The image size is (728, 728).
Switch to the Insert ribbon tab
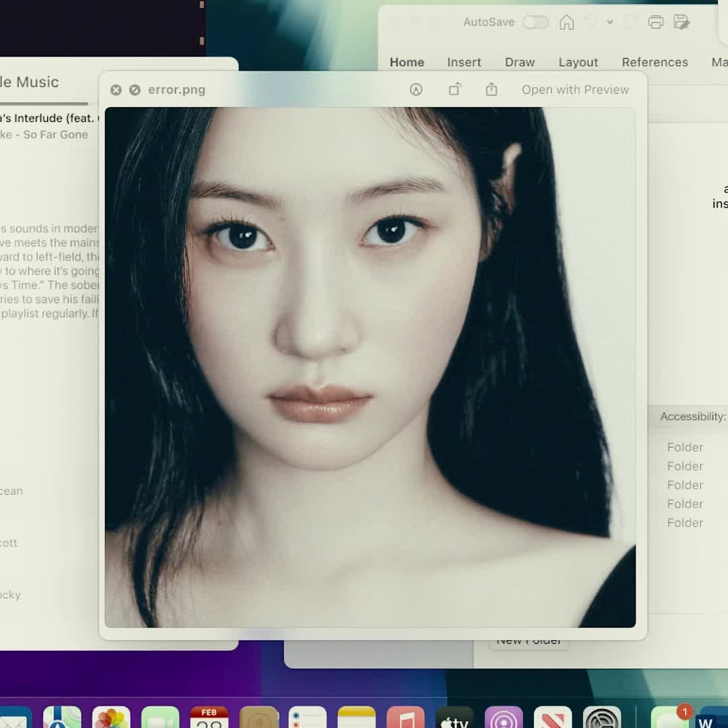tap(464, 62)
